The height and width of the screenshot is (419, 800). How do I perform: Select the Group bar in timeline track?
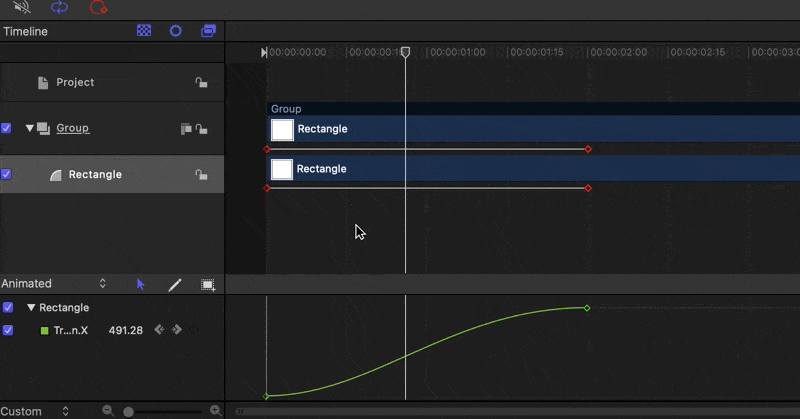534,109
